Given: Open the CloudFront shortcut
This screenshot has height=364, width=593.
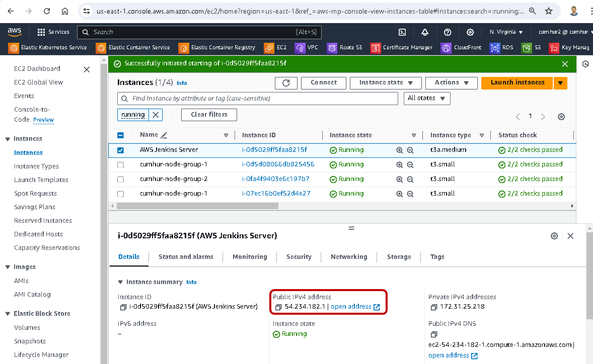Looking at the screenshot, I should (462, 48).
